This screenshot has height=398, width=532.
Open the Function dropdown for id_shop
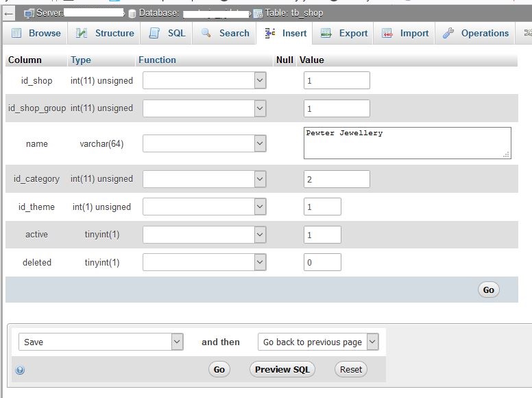[204, 80]
